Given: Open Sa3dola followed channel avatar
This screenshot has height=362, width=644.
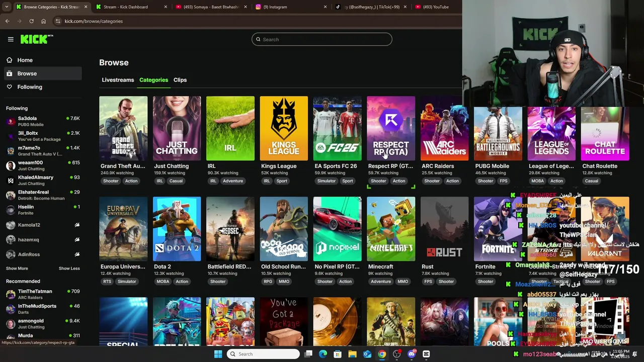Looking at the screenshot, I should [x=11, y=121].
